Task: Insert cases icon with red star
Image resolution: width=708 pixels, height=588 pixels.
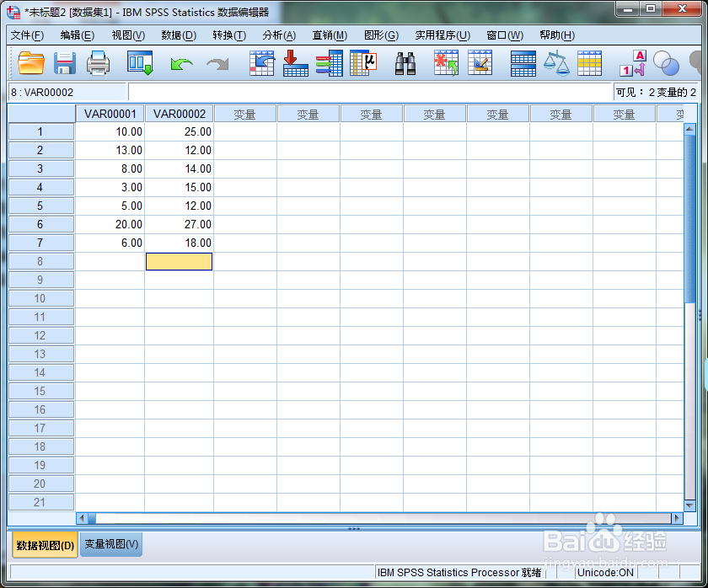Action: (446, 62)
